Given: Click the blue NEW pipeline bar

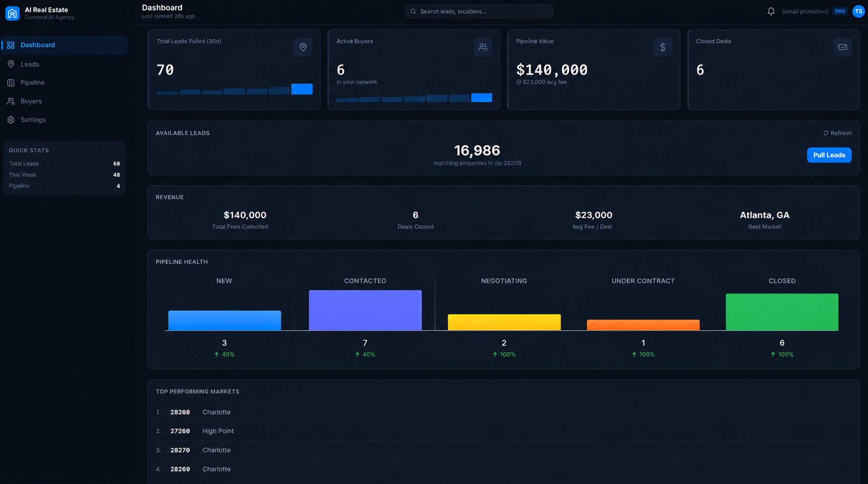Looking at the screenshot, I should click(224, 321).
